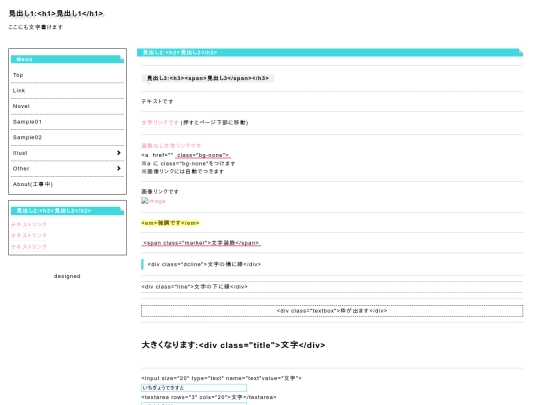Click the 見出し1 page title heading
The height and width of the screenshot is (405, 540).
56,14
